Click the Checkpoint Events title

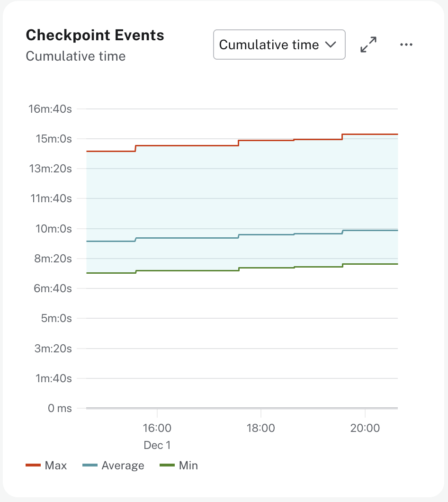[x=95, y=35]
